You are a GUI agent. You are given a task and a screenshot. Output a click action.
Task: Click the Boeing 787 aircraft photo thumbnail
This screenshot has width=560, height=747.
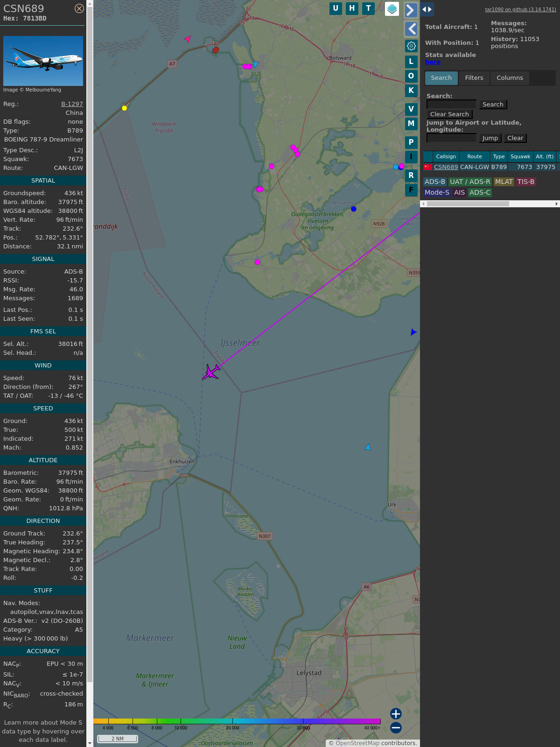43,61
